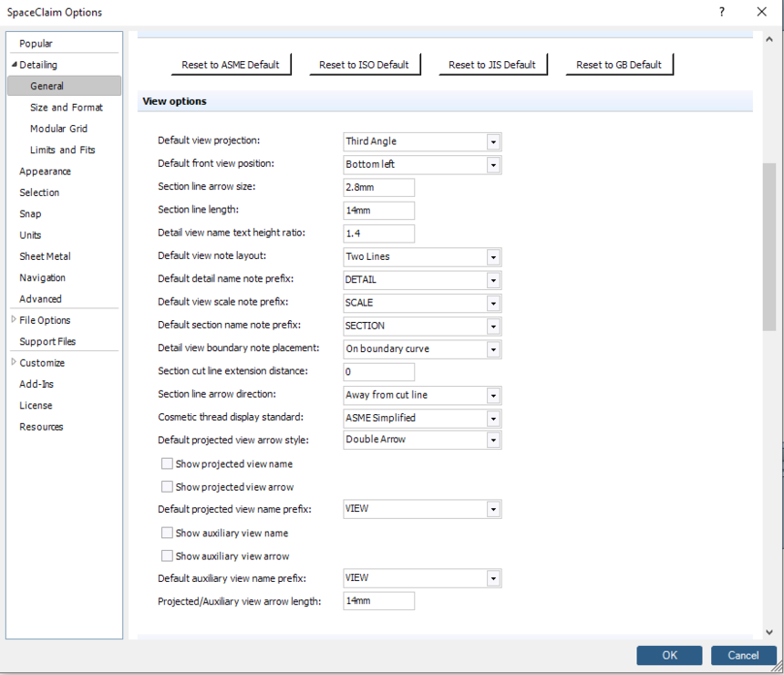
Task: Click Section line arrow size field
Action: (378, 188)
